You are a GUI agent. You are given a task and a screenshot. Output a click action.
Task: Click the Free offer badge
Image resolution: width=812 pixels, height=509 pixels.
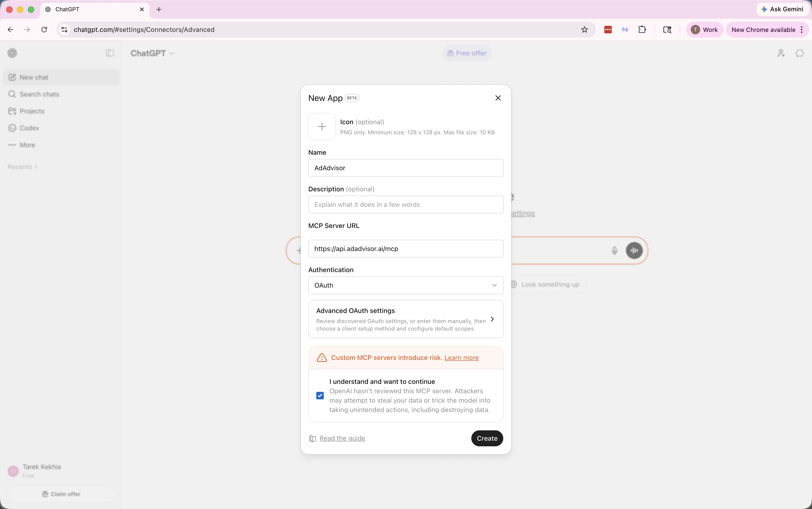point(467,53)
